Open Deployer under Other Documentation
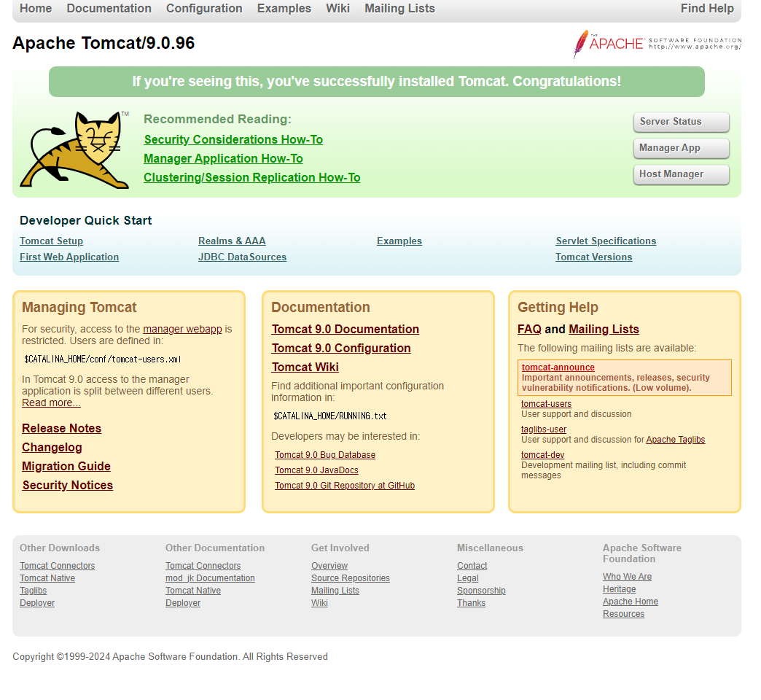Screen dimensions: 761x700 (x=183, y=604)
